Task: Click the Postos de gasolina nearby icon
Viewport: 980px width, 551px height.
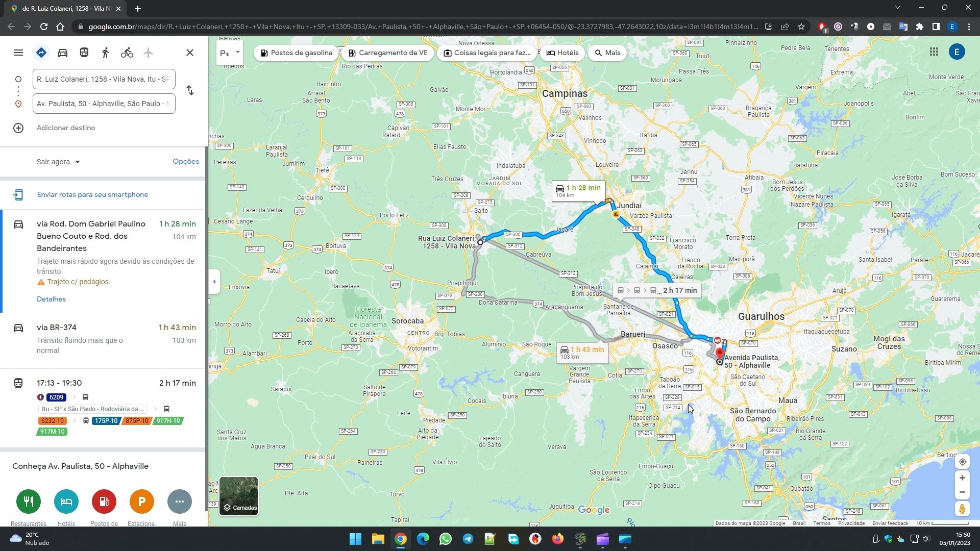Action: pyautogui.click(x=104, y=502)
